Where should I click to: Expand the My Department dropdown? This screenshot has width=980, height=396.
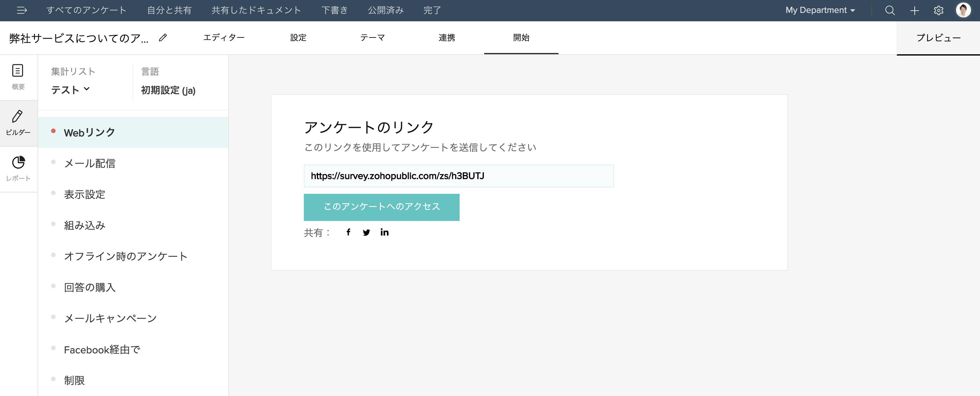coord(820,10)
